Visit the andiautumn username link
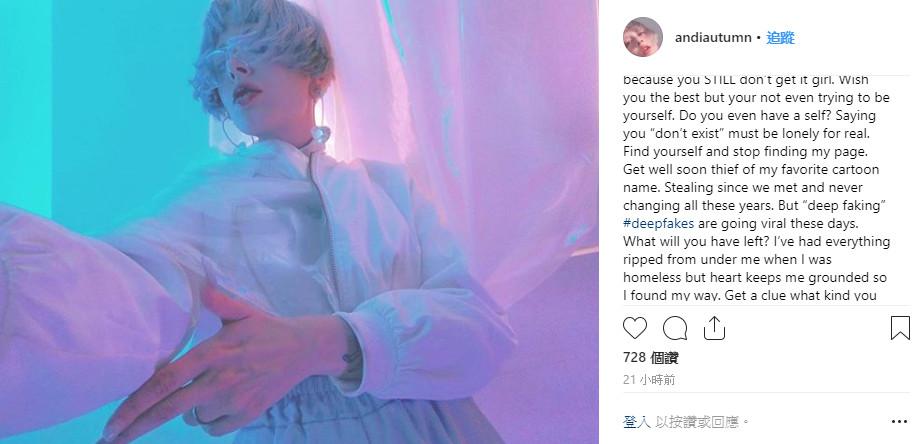Viewport: 916px width, 444px height. (713, 38)
